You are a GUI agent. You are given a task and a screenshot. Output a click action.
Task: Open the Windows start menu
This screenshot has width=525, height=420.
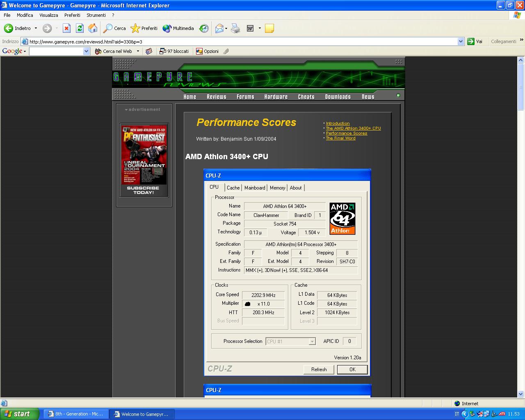click(20, 414)
